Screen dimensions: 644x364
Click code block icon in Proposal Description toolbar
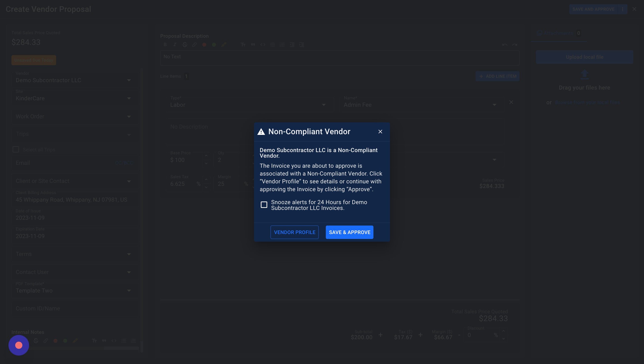coord(263,44)
